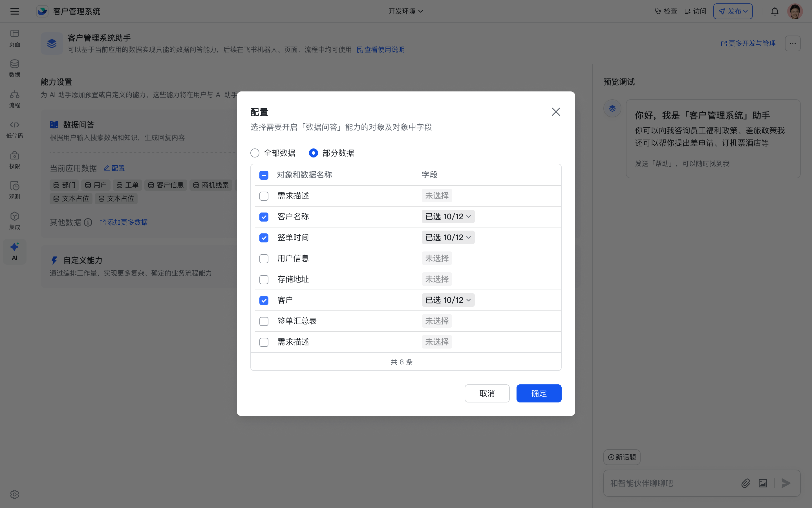The height and width of the screenshot is (508, 812).
Task: Open the 集成 sidebar section
Action: (x=14, y=221)
